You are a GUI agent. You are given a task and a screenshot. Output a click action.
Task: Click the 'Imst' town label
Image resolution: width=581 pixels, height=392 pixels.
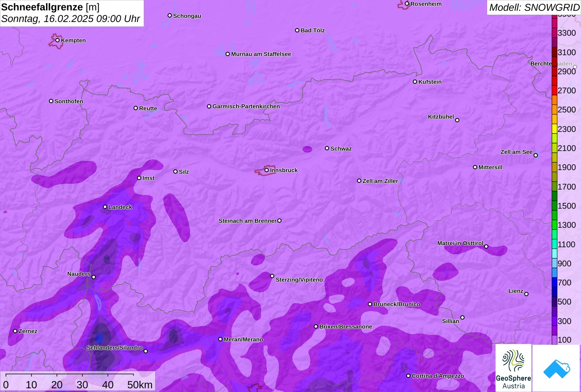click(x=149, y=178)
